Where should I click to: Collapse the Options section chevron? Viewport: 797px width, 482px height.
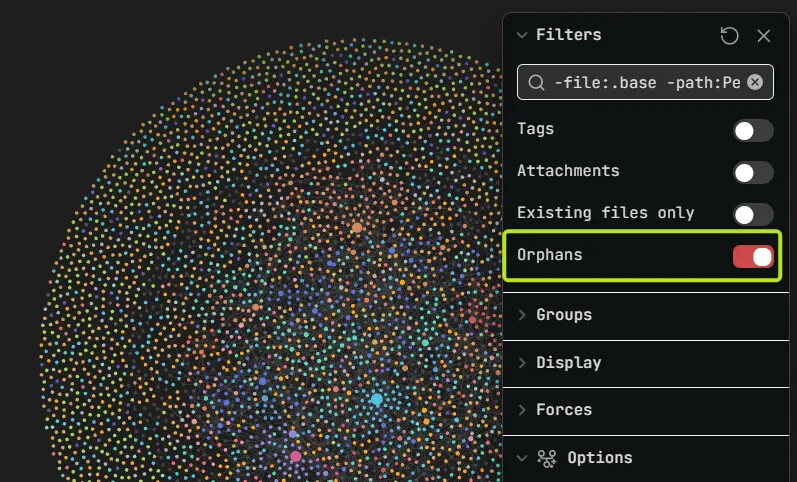pyautogui.click(x=522, y=458)
